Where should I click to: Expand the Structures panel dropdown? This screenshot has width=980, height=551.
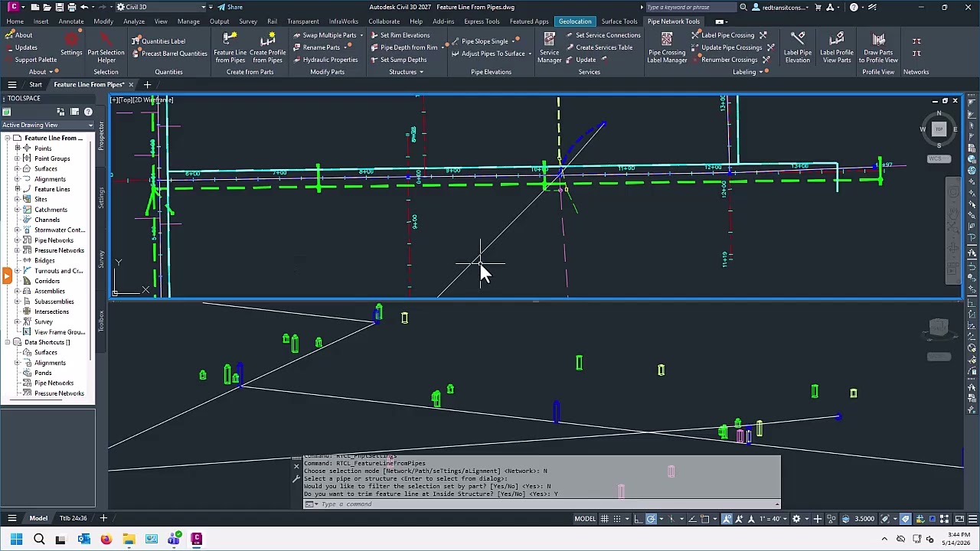pos(406,72)
